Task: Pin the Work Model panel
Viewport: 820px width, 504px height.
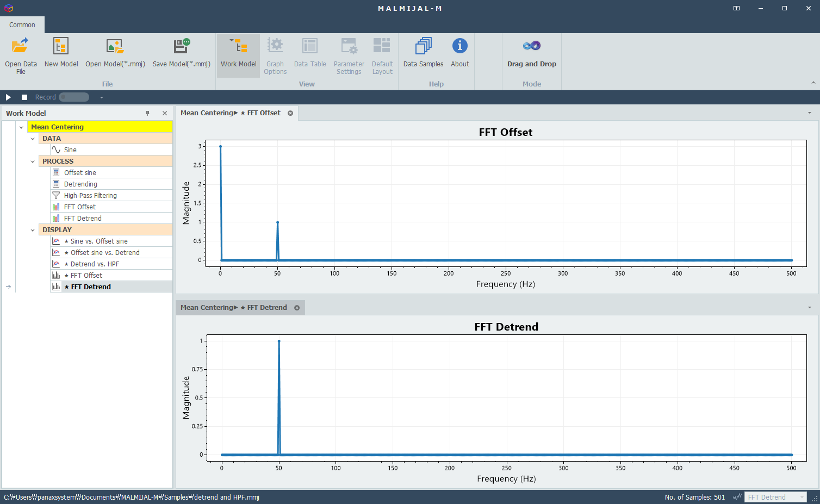Action: tap(147, 113)
